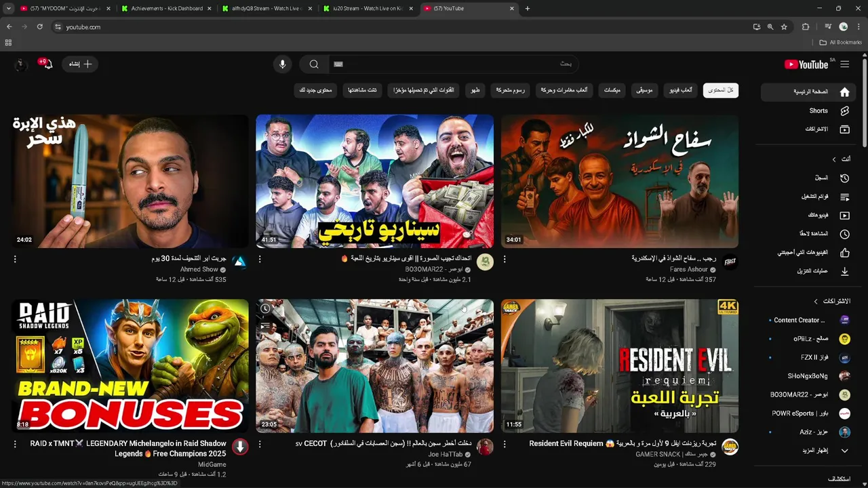This screenshot has height=488, width=868.
Task: Click the search magnifier button
Action: pyautogui.click(x=314, y=64)
